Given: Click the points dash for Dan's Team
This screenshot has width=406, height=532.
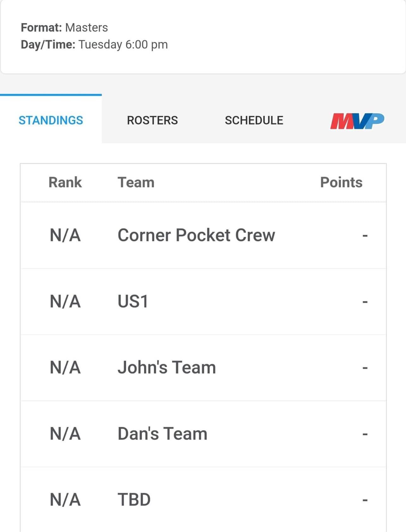Looking at the screenshot, I should pos(365,434).
